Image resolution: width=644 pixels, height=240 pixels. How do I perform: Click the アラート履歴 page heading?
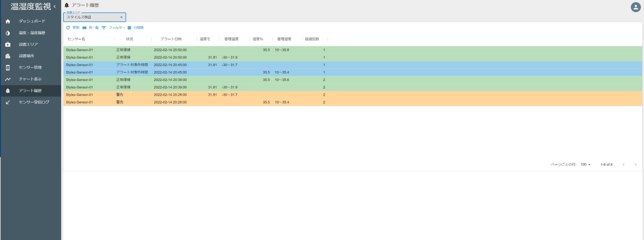click(85, 5)
